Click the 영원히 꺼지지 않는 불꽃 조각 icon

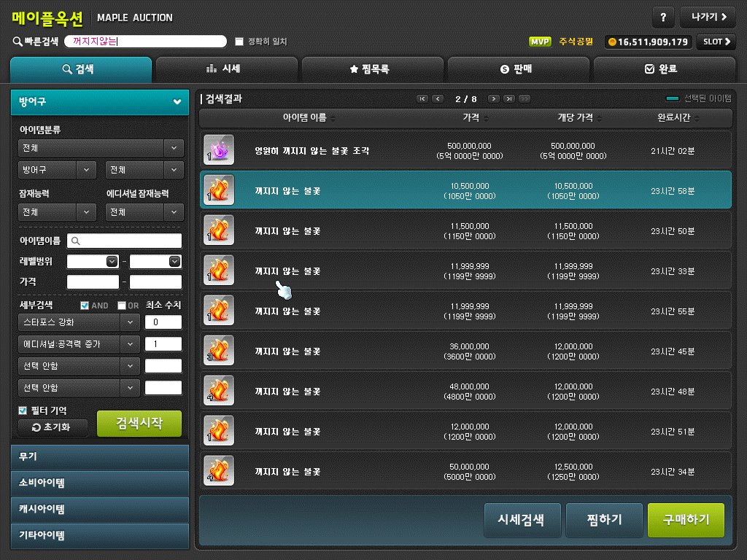pyautogui.click(x=219, y=150)
